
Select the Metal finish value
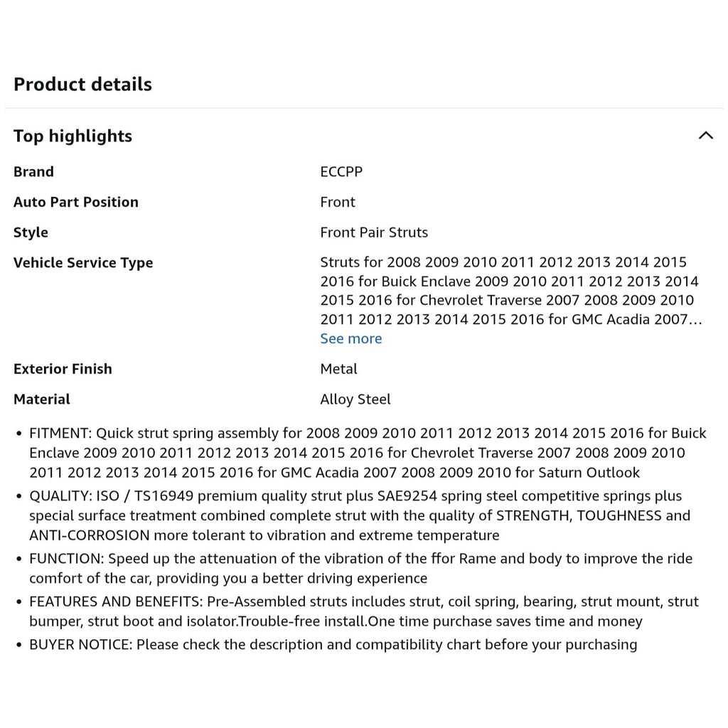338,369
